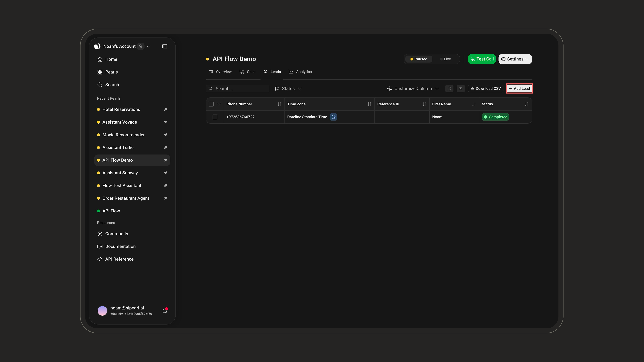
Task: Click the moon icon beside Dateline Standard Time
Action: pos(333,117)
